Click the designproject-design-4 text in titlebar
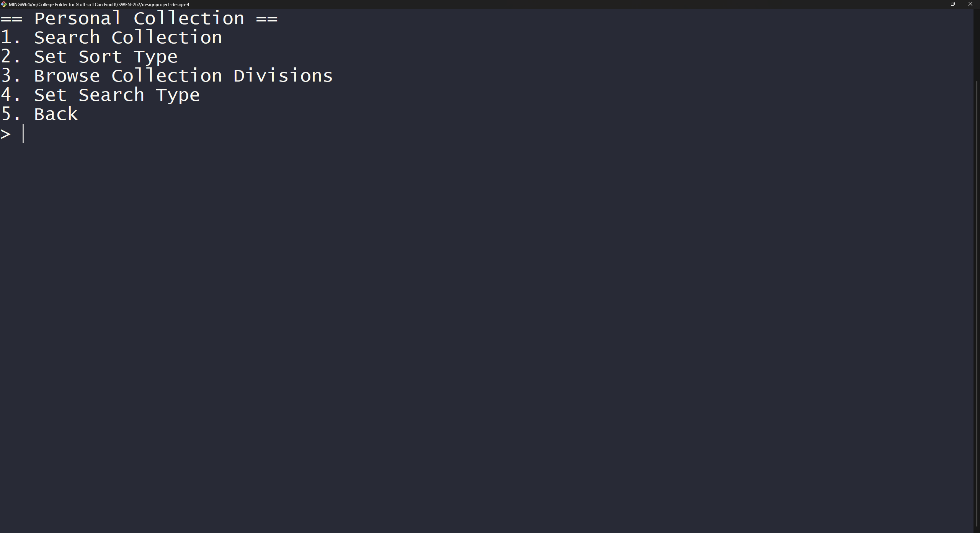The width and height of the screenshot is (980, 533). (165, 4)
